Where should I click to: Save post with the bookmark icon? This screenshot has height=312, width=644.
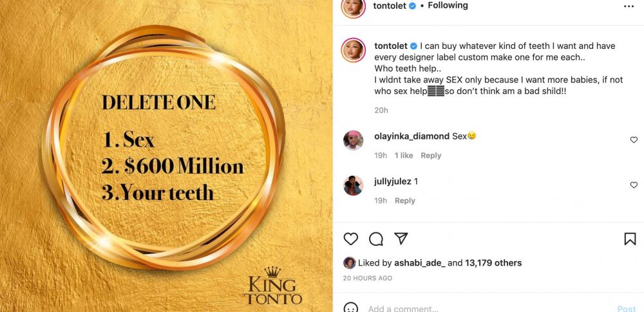630,239
